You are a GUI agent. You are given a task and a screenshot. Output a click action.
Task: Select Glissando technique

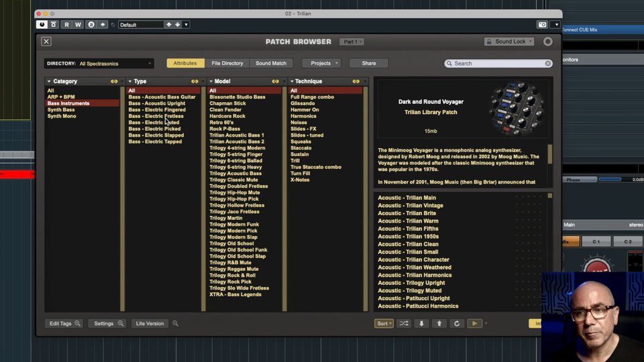pos(303,103)
